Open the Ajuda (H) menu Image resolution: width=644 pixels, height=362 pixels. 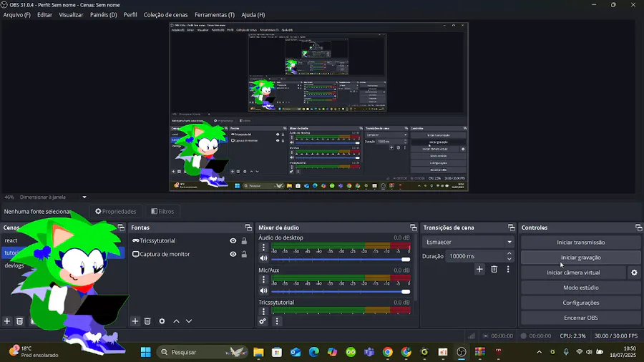pyautogui.click(x=253, y=15)
